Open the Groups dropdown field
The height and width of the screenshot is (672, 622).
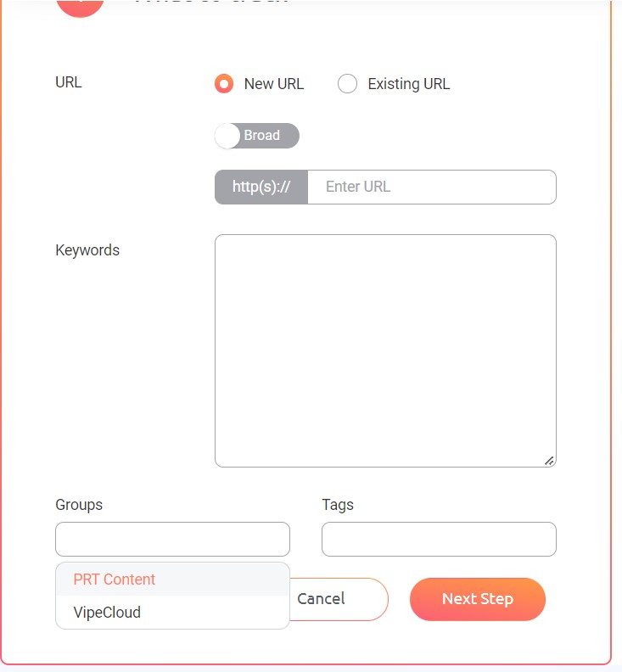[172, 539]
